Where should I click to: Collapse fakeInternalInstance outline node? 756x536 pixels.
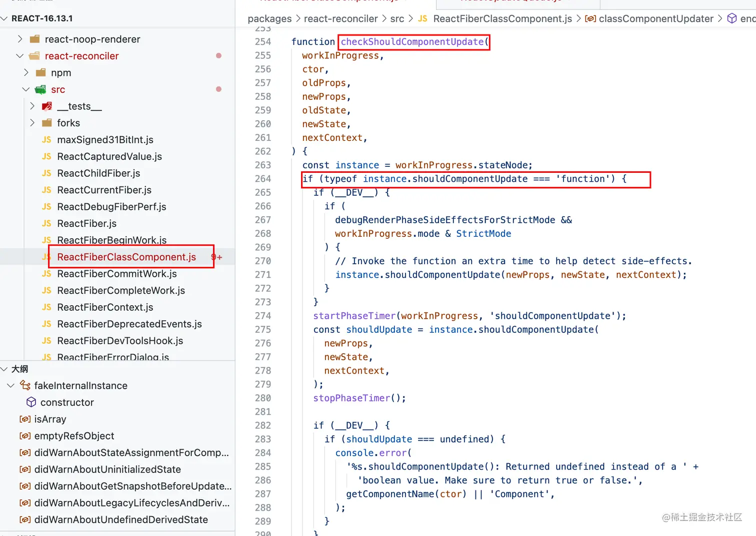10,386
